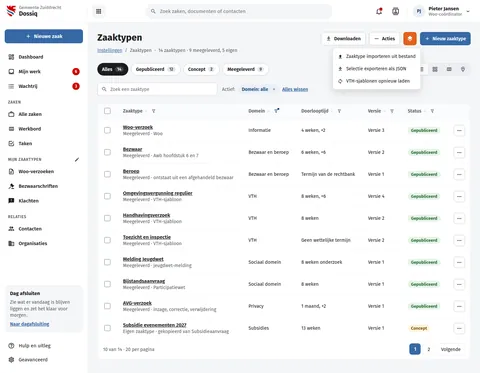Sort by the Status column header
This screenshot has width=480, height=373.
(414, 111)
